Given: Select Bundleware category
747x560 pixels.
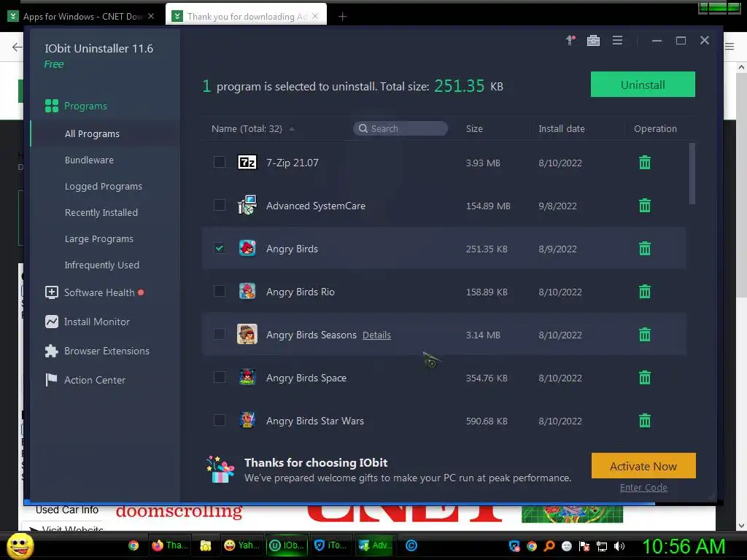Looking at the screenshot, I should (89, 160).
